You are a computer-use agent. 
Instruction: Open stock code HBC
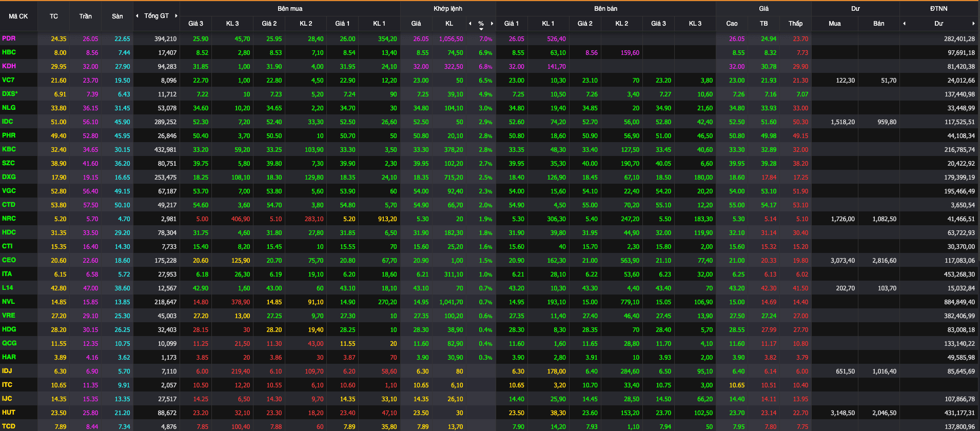point(9,52)
